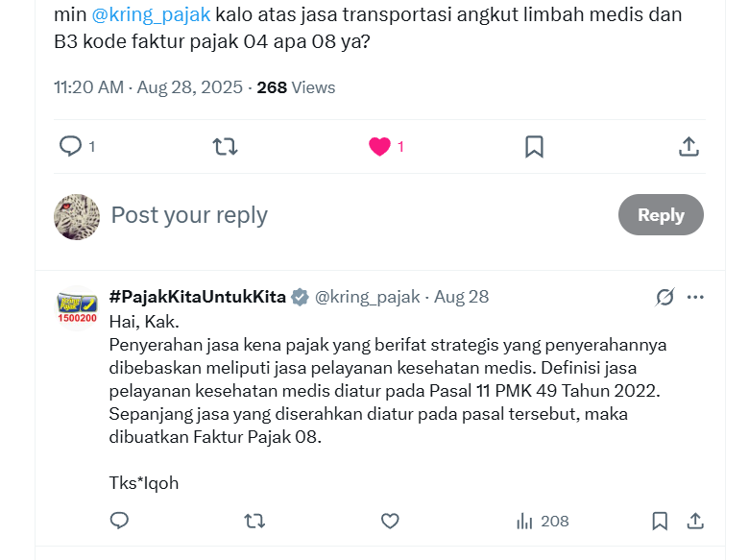Viewport: 749px width, 560px height.
Task: Bookmark the main post
Action: click(x=535, y=146)
